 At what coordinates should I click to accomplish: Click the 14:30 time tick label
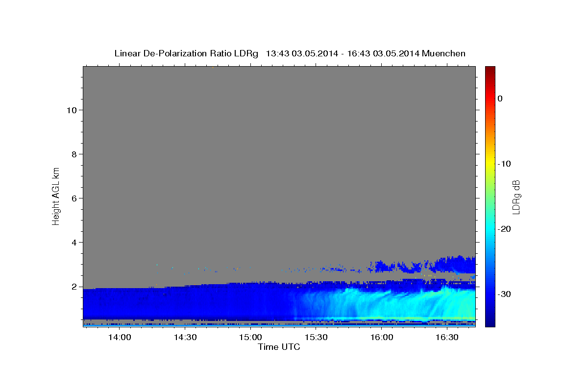coord(185,338)
